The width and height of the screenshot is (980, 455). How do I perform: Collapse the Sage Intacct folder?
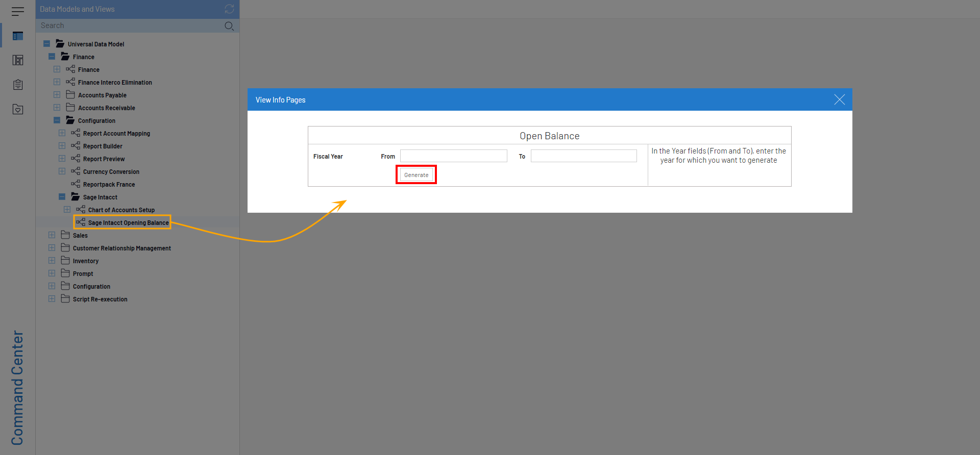(62, 197)
